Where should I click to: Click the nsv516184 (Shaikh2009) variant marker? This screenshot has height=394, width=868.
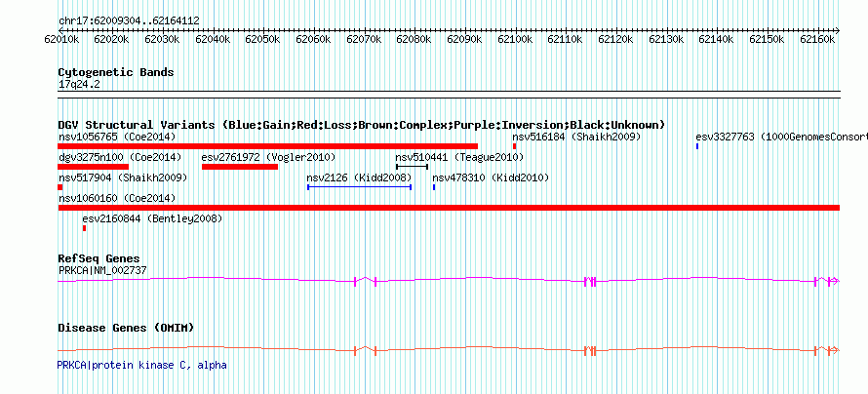(514, 146)
